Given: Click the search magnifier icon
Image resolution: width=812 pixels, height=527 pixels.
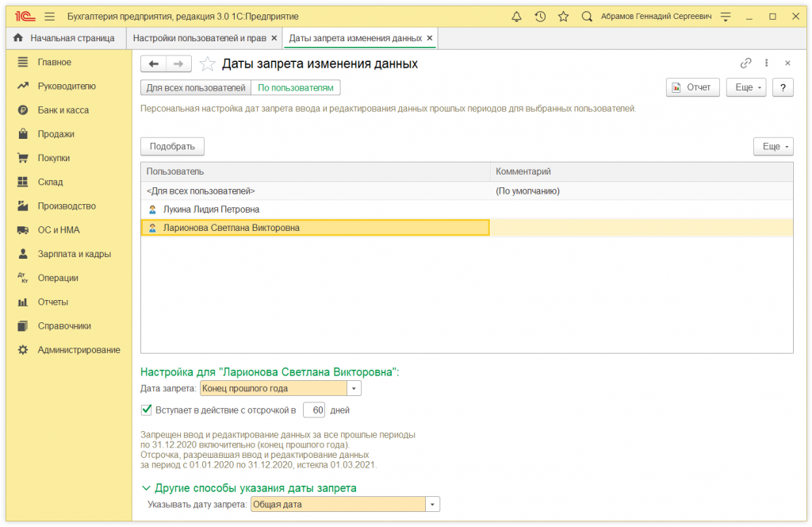Looking at the screenshot, I should tap(587, 16).
